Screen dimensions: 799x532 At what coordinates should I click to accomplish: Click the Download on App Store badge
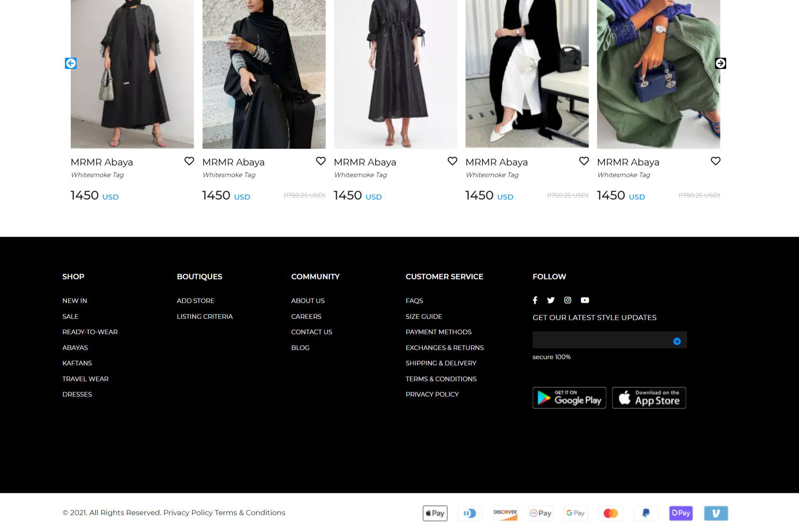pyautogui.click(x=649, y=398)
